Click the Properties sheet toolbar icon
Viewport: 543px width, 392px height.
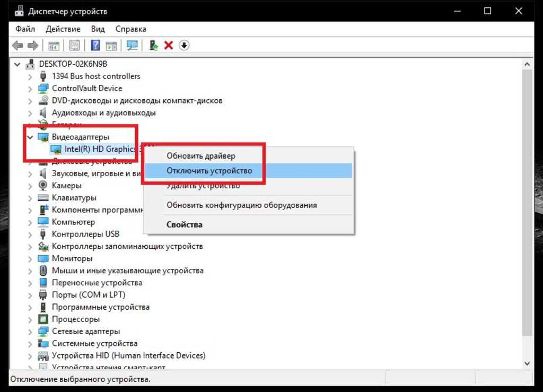click(74, 46)
